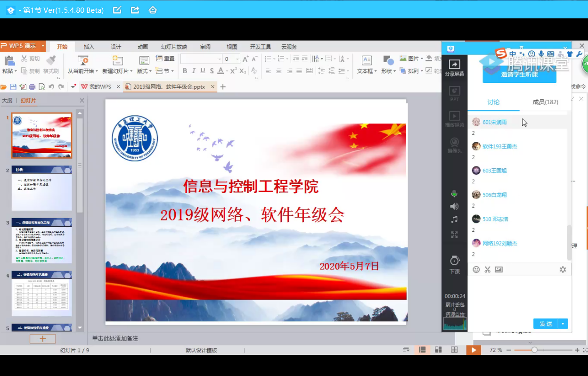The height and width of the screenshot is (376, 588).
Task: Switch to the 成员(182) tab
Action: [x=545, y=102]
